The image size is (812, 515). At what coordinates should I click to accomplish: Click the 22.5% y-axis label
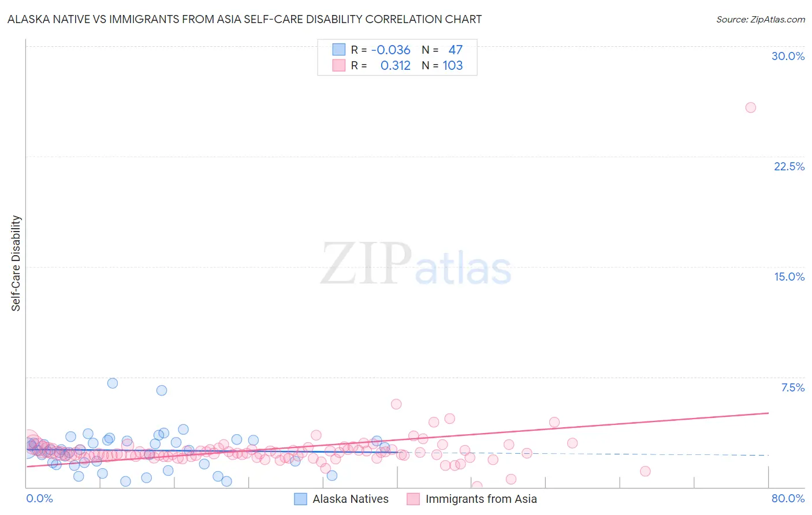pos(789,166)
